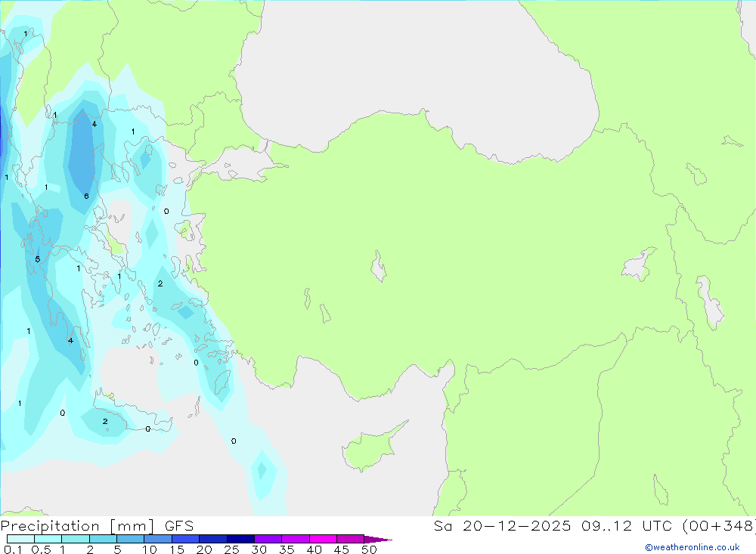Click the legend label "45"
Viewport: 756px width, 554px height.
[342, 549]
